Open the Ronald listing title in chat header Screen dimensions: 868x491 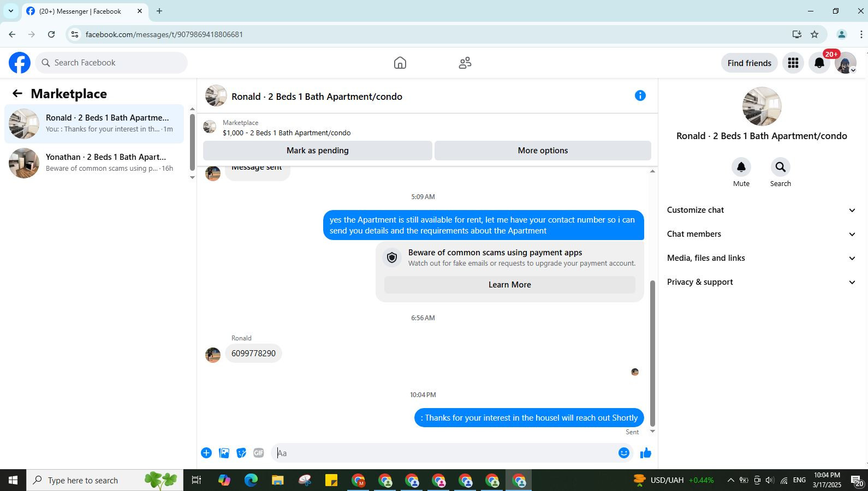tap(317, 97)
